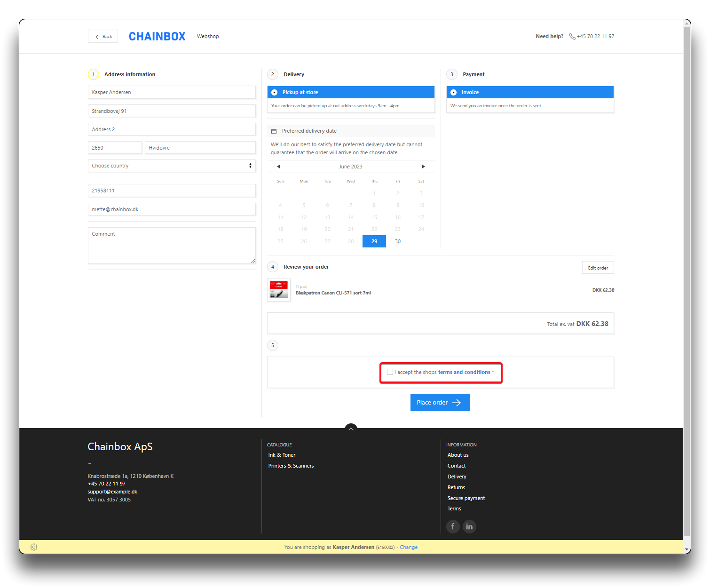This screenshot has height=588, width=710.
Task: Click into the Comment text area
Action: tap(172, 246)
